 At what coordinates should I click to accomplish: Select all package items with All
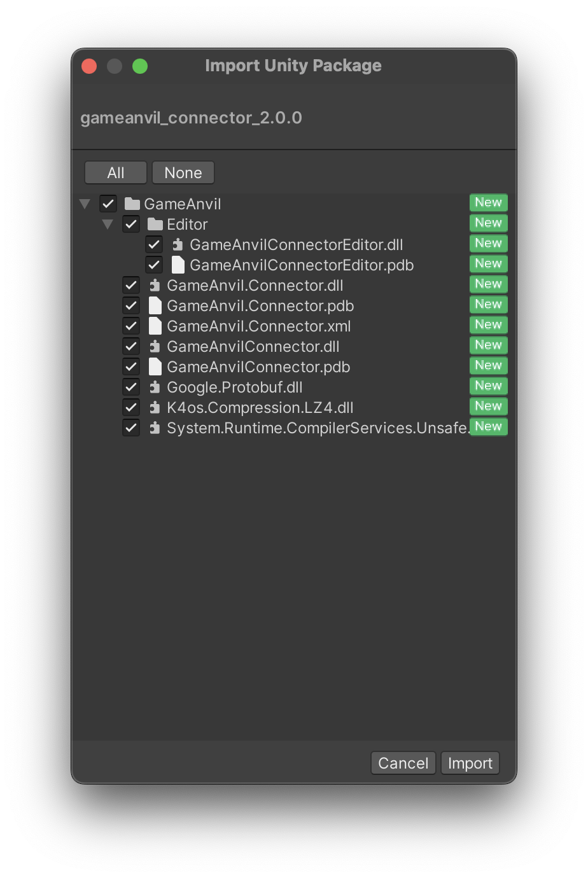pyautogui.click(x=116, y=172)
